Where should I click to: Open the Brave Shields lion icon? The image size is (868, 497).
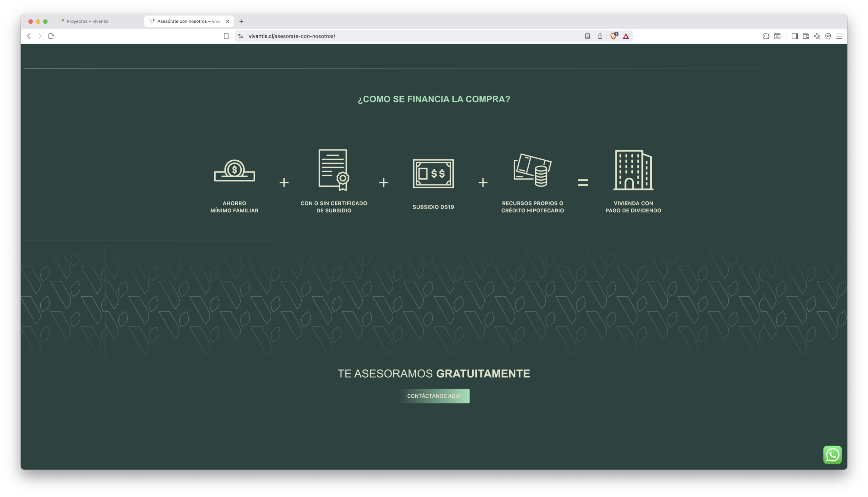(x=613, y=36)
